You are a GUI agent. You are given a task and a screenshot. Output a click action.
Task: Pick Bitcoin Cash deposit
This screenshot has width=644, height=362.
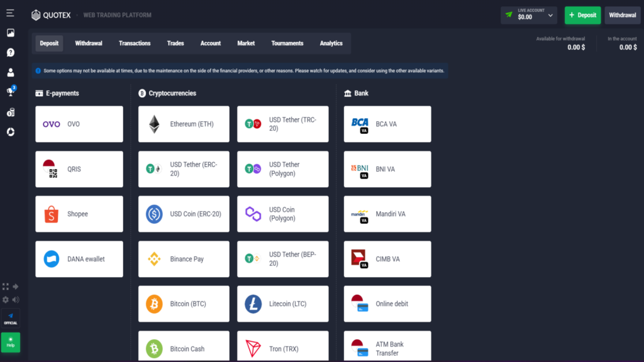(184, 346)
